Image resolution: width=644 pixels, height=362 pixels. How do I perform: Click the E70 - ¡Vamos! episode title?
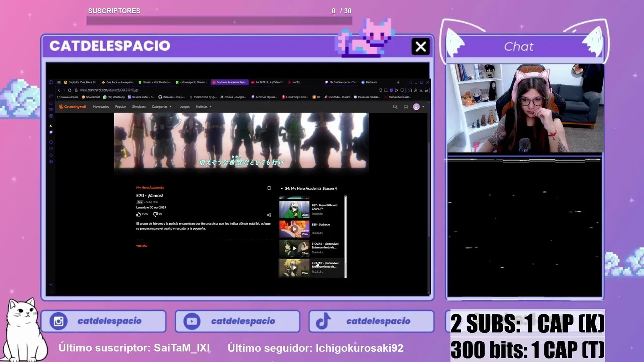(x=149, y=195)
